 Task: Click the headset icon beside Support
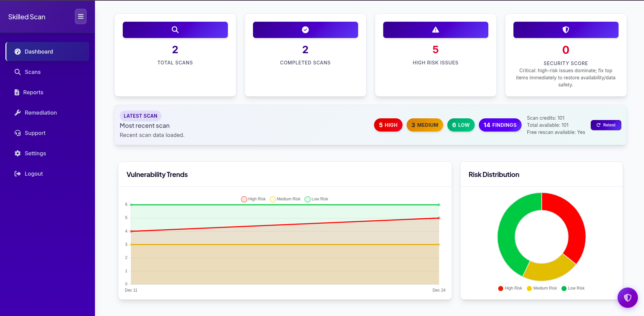pyautogui.click(x=18, y=133)
